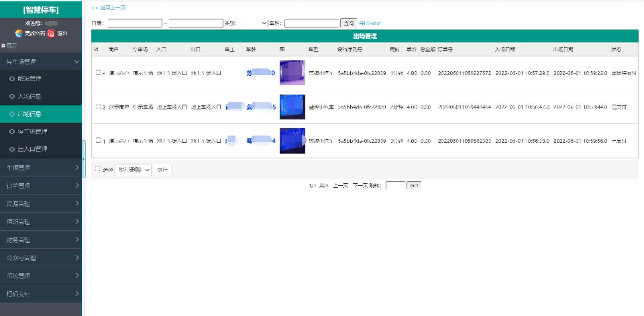This screenshot has width=644, height=316.
Task: Collapse the 停车场管理 sidebar section
Action: click(x=41, y=62)
